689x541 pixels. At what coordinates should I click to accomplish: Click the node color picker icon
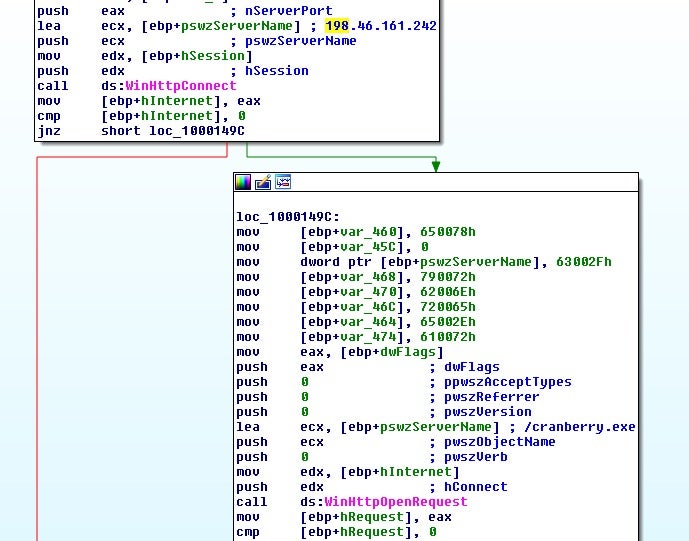point(243,182)
